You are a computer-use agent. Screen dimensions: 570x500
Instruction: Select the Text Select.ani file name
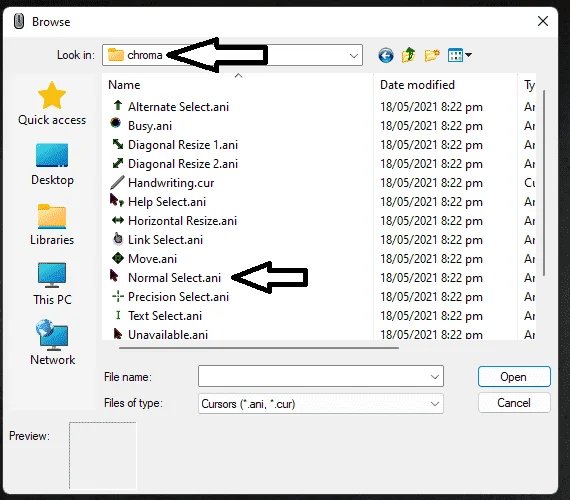point(165,316)
